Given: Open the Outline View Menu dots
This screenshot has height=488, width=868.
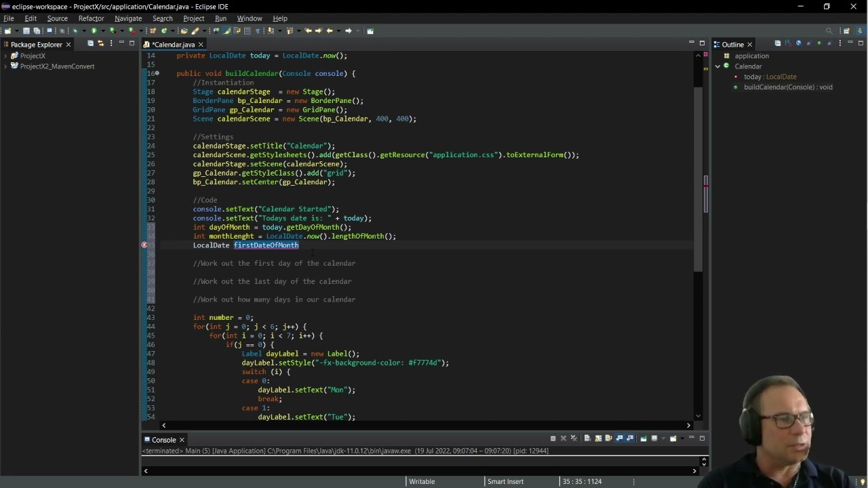Looking at the screenshot, I should pos(840,43).
